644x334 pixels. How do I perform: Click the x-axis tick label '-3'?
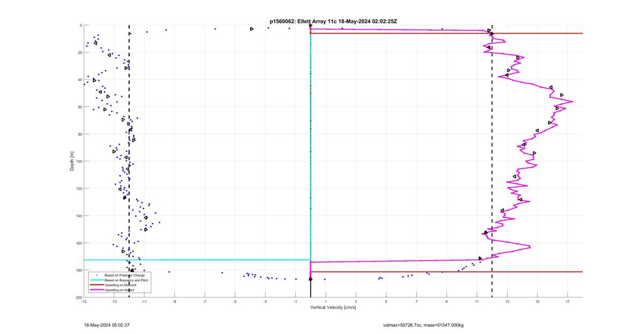[x=265, y=302]
